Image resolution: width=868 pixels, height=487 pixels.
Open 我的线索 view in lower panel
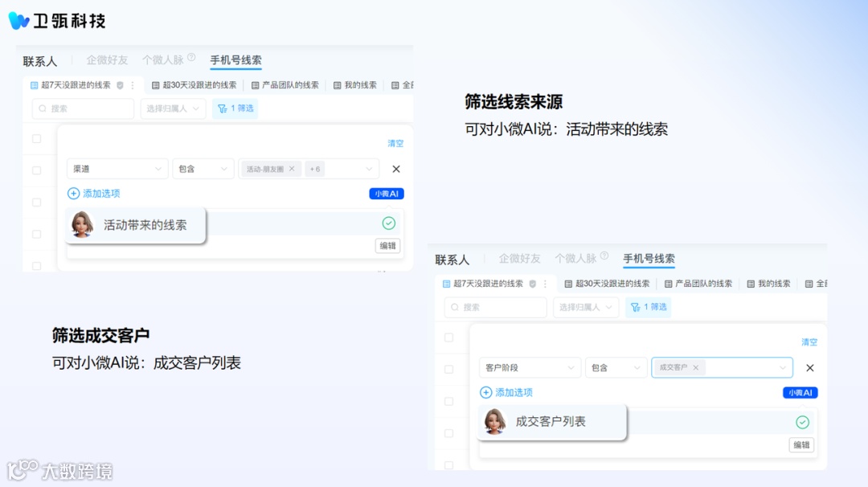coord(768,284)
